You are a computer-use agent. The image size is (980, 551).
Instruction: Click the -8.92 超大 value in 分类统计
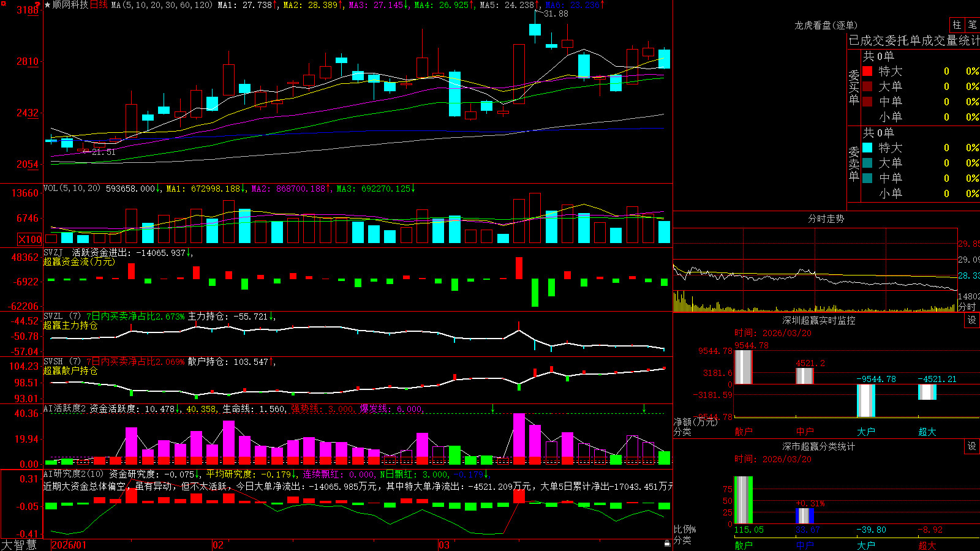pos(930,530)
